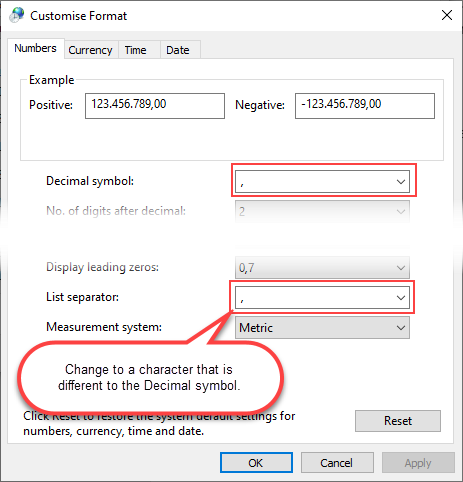Confirm with the OK button

[256, 463]
